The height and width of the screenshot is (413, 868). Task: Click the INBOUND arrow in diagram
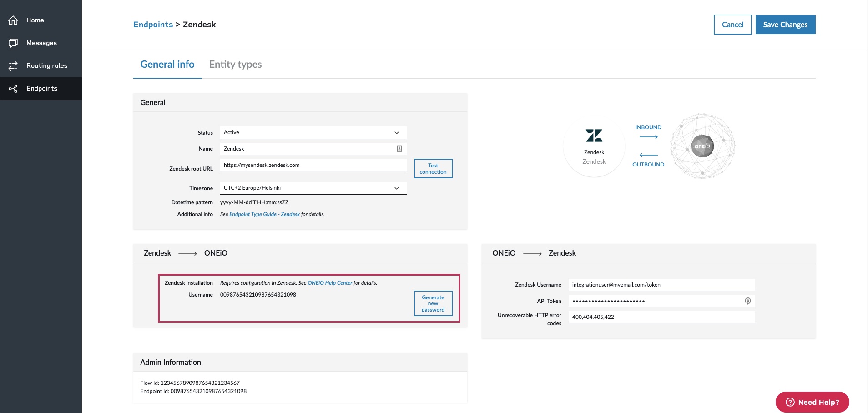click(648, 137)
